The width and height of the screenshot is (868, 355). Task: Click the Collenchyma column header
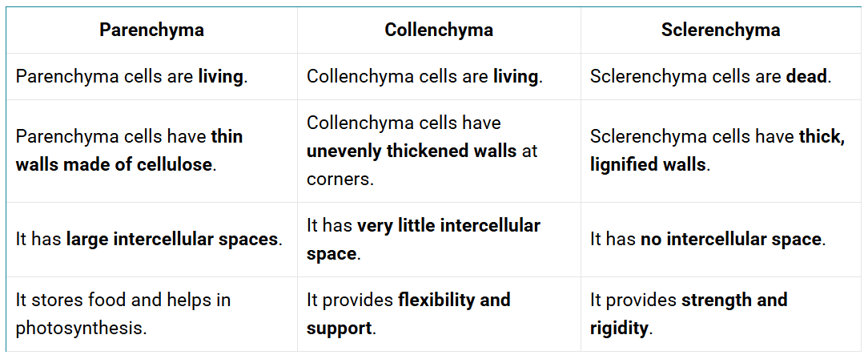pos(438,30)
